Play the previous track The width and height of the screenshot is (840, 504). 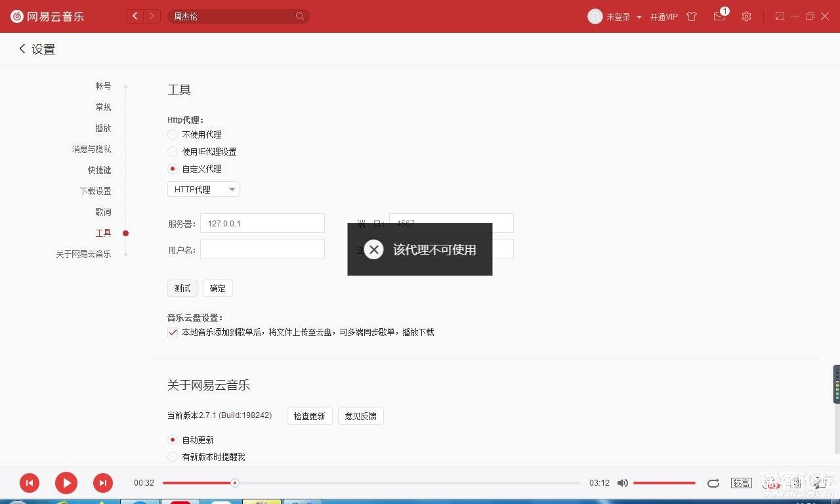(x=29, y=483)
